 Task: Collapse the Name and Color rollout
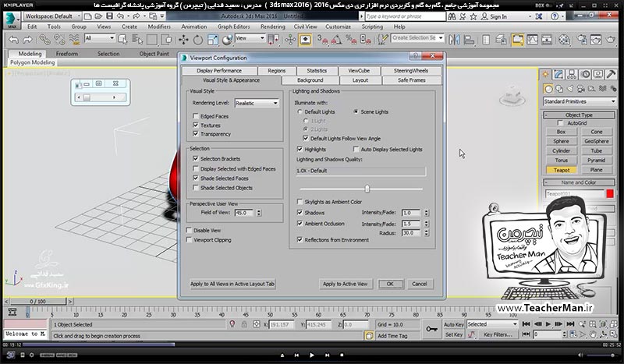point(579,182)
